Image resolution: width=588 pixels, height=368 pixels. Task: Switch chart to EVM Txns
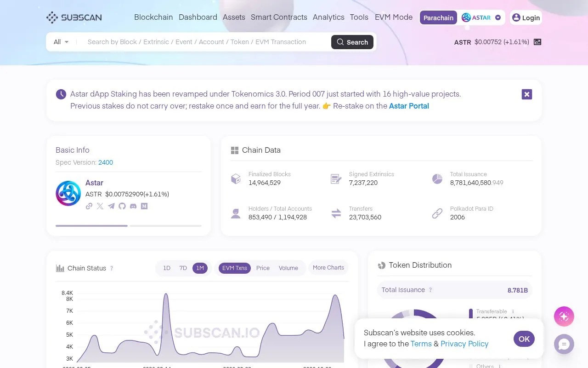tap(235, 268)
